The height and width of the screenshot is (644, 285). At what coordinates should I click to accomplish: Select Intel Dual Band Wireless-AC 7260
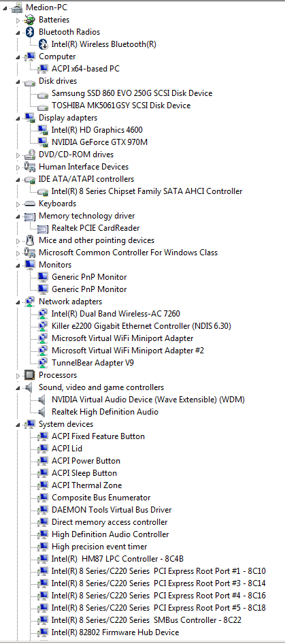click(116, 314)
